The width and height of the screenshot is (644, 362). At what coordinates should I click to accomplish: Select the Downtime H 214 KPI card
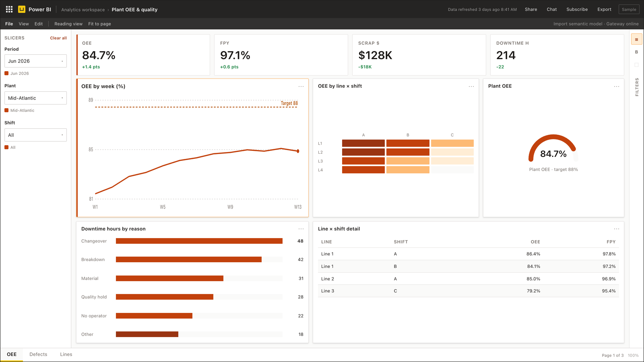click(557, 55)
